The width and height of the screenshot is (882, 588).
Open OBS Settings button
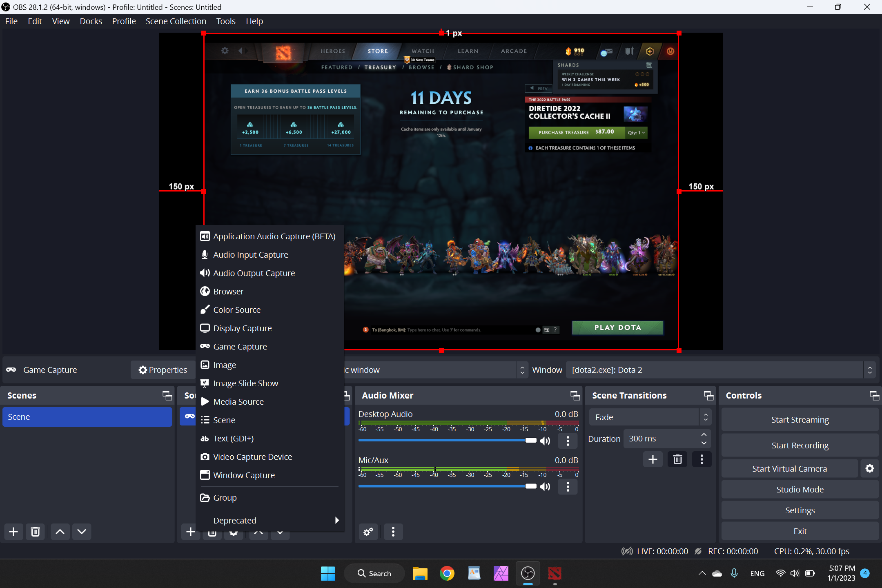point(800,510)
